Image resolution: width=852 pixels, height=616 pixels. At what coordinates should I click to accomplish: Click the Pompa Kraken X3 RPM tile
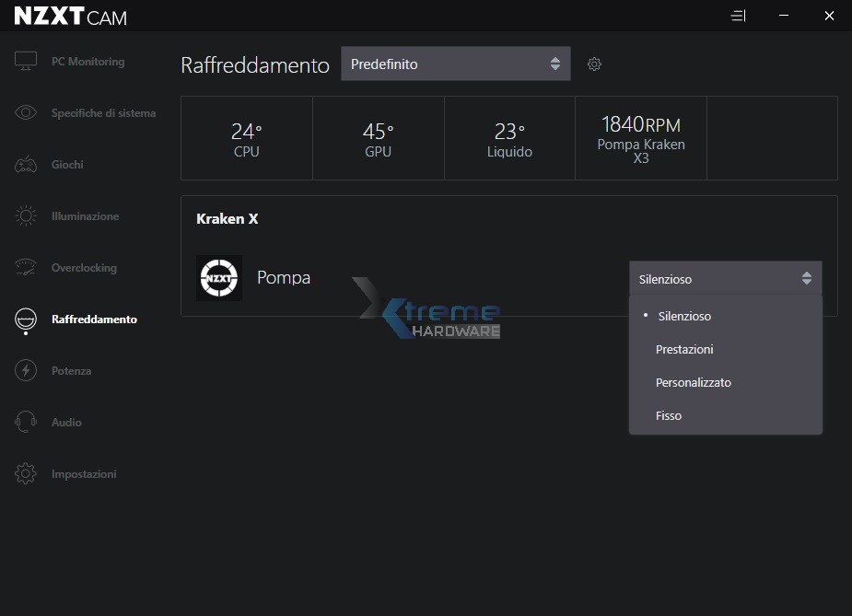pyautogui.click(x=640, y=138)
